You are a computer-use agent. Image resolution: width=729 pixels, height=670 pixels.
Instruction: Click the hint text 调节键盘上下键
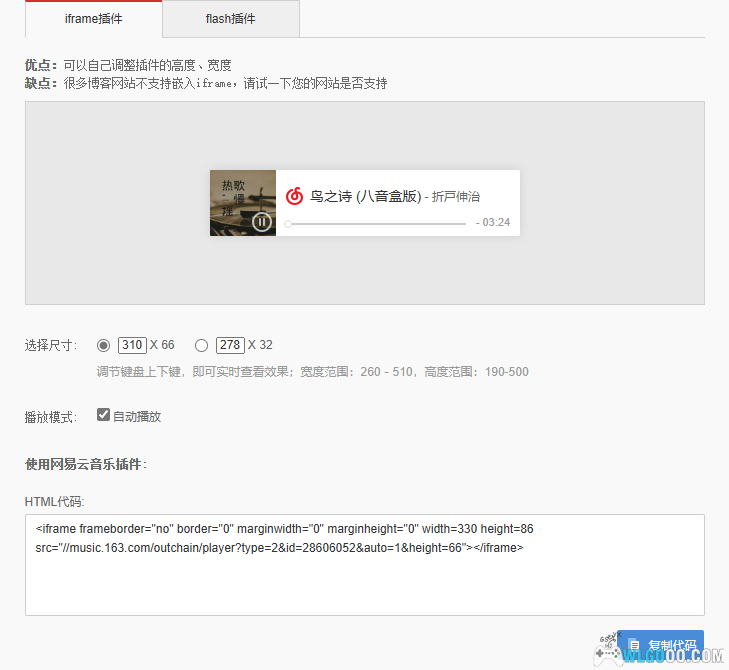(x=138, y=372)
